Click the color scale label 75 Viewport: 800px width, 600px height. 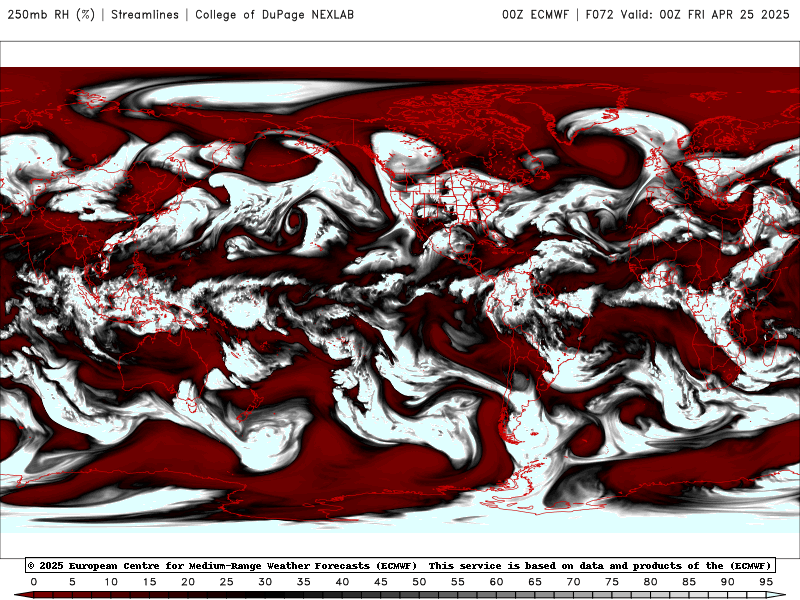click(612, 582)
